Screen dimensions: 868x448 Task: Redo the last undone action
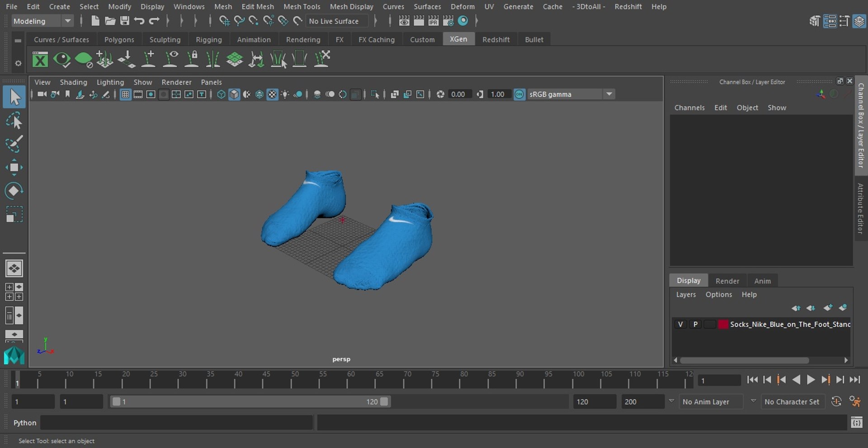(x=154, y=21)
